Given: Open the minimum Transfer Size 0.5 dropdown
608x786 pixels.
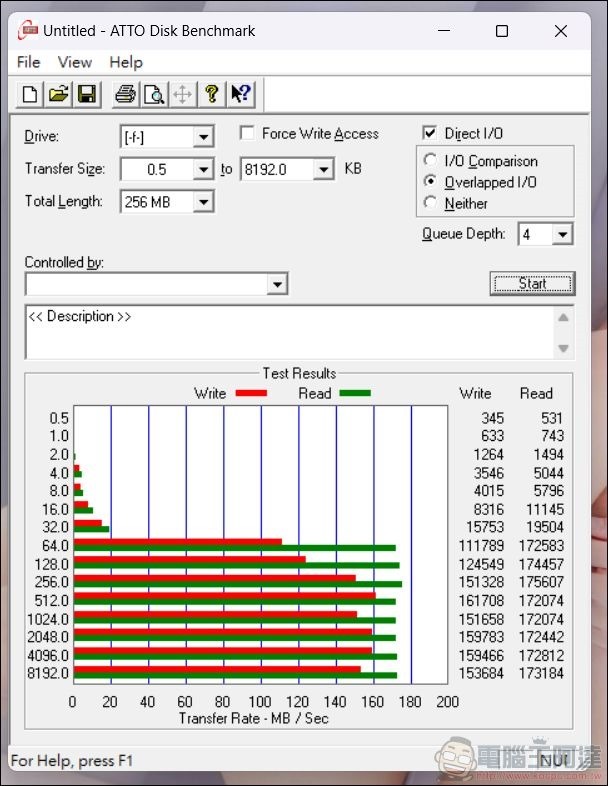Looking at the screenshot, I should pyautogui.click(x=204, y=169).
